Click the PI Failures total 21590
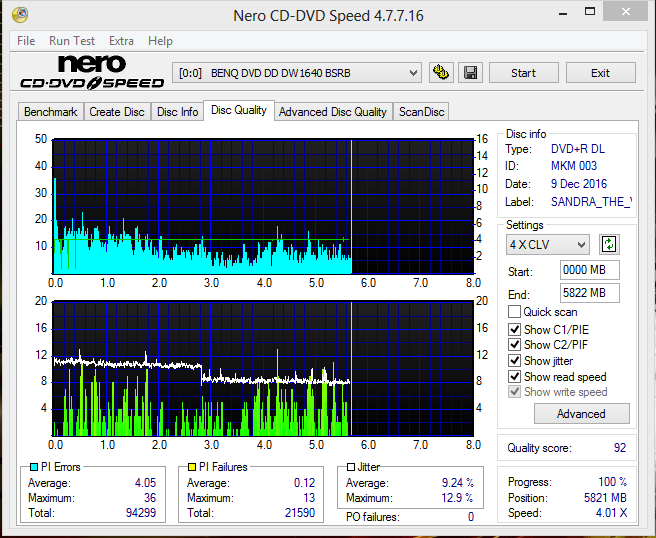Viewport: 656px width, 538px height. coord(300,513)
